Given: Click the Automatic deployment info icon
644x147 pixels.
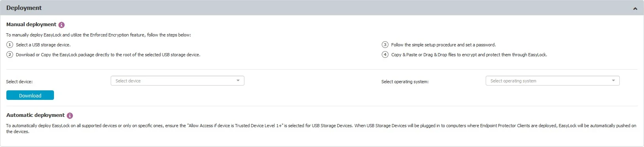Looking at the screenshot, I should [70, 115].
